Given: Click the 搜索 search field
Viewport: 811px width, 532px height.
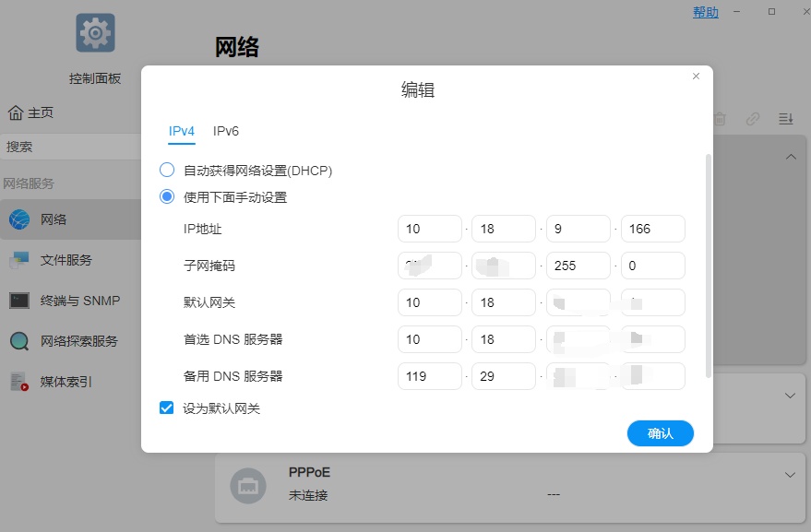Looking at the screenshot, I should point(71,147).
